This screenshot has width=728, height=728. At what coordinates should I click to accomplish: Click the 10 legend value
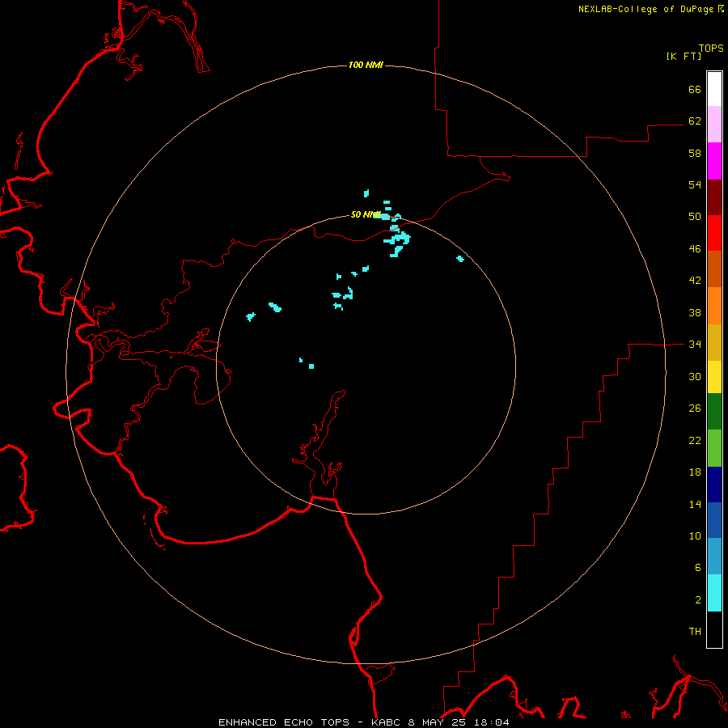695,535
